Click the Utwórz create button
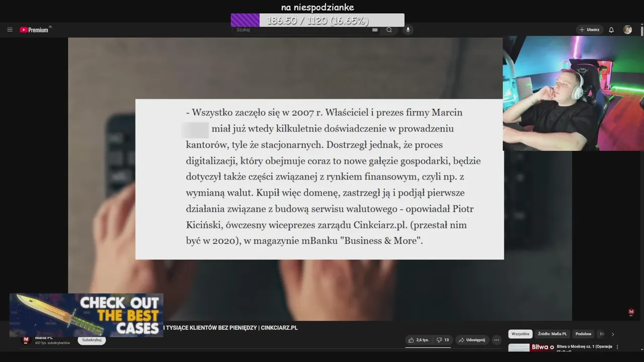 click(590, 30)
